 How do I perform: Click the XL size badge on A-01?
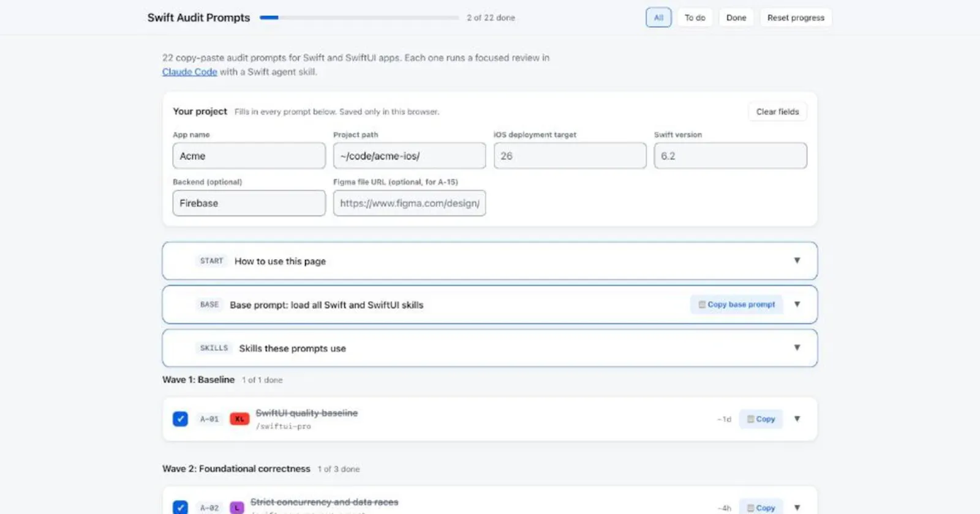pyautogui.click(x=239, y=419)
